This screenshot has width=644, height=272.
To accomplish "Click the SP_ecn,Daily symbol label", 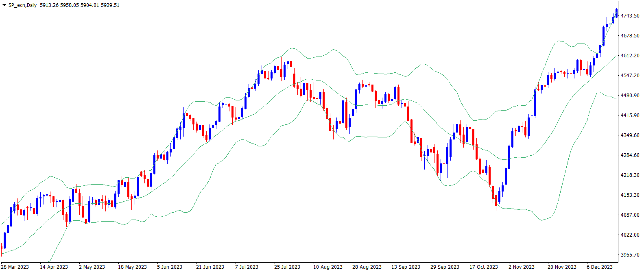I will point(22,5).
